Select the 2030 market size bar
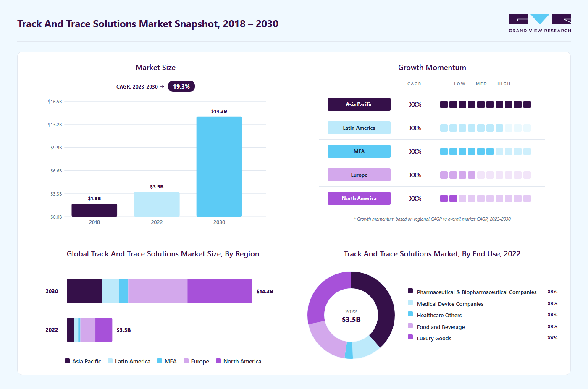Image resolution: width=588 pixels, height=389 pixels. click(x=219, y=167)
